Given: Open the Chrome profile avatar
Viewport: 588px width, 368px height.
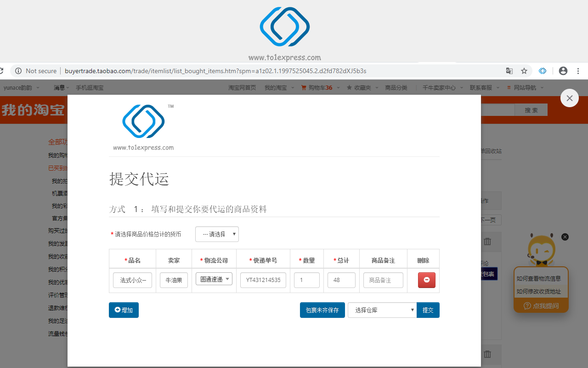Looking at the screenshot, I should [563, 71].
